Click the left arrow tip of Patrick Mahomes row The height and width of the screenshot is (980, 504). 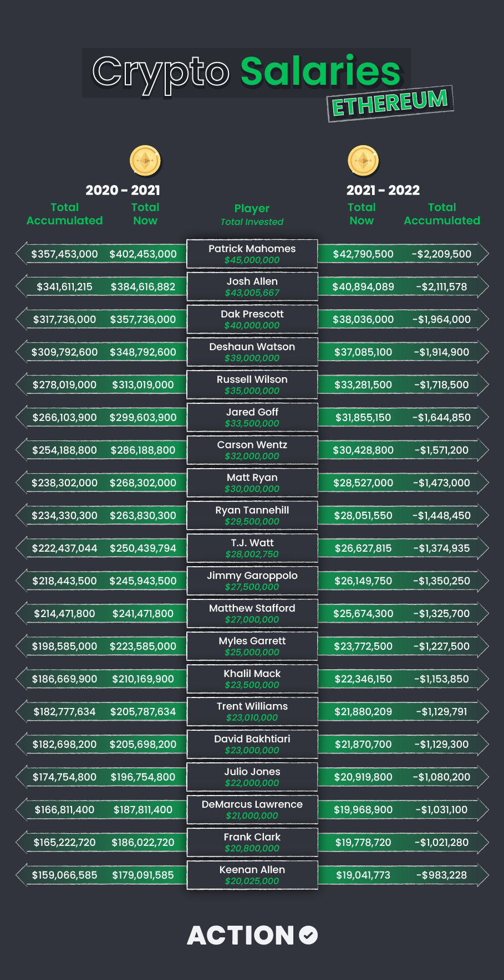[x=21, y=254]
